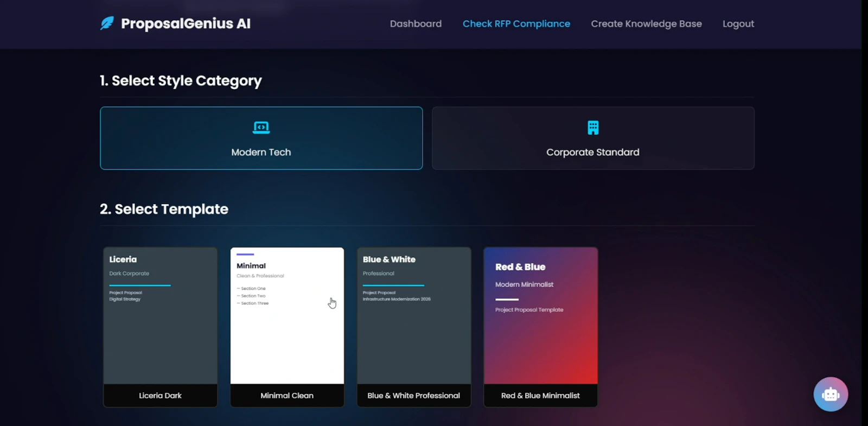This screenshot has width=868, height=426.
Task: Click the Liceria Dark label
Action: 161,396
